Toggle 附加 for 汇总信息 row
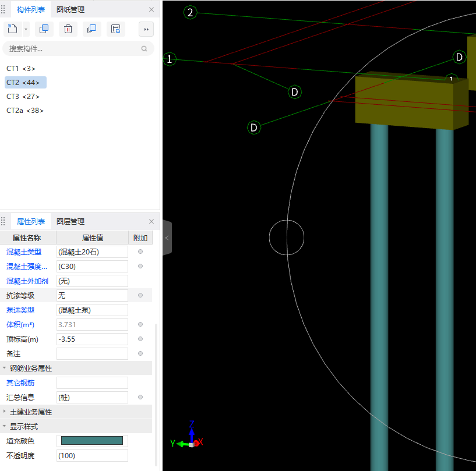The width and height of the screenshot is (476, 471). click(140, 397)
